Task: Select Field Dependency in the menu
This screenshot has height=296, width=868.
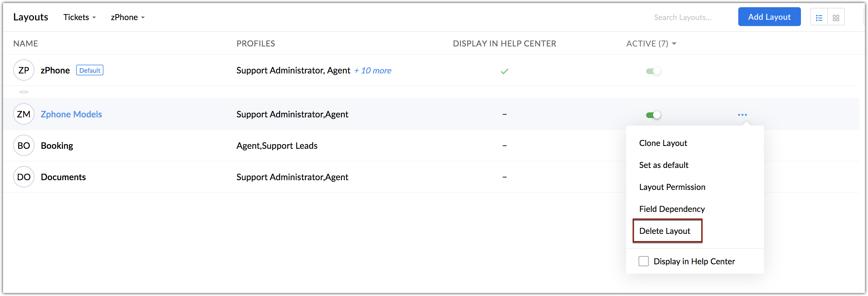Action: 672,209
